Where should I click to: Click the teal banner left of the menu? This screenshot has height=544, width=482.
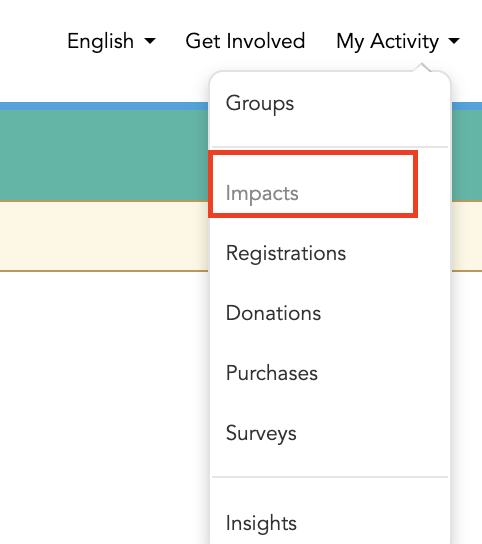(104, 155)
